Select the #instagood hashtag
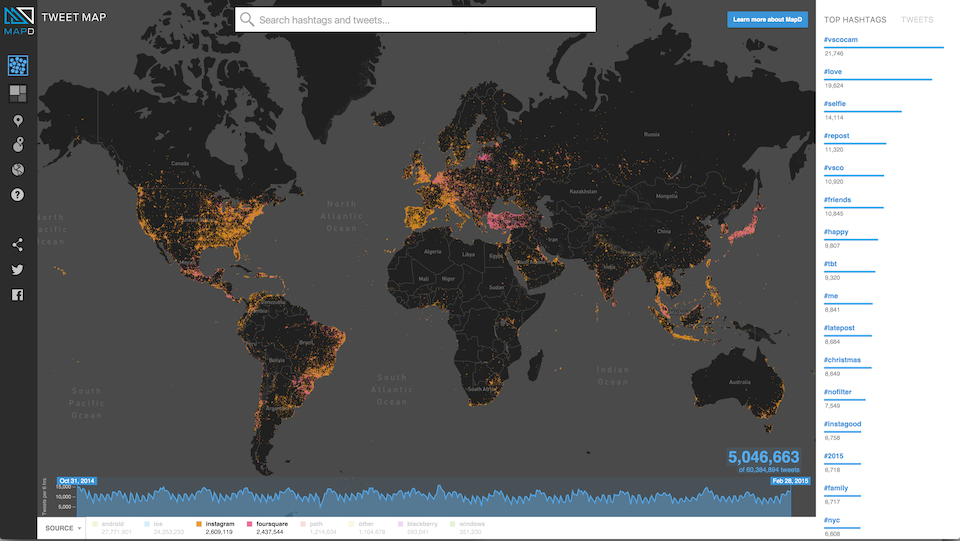960x541 pixels. coord(842,424)
